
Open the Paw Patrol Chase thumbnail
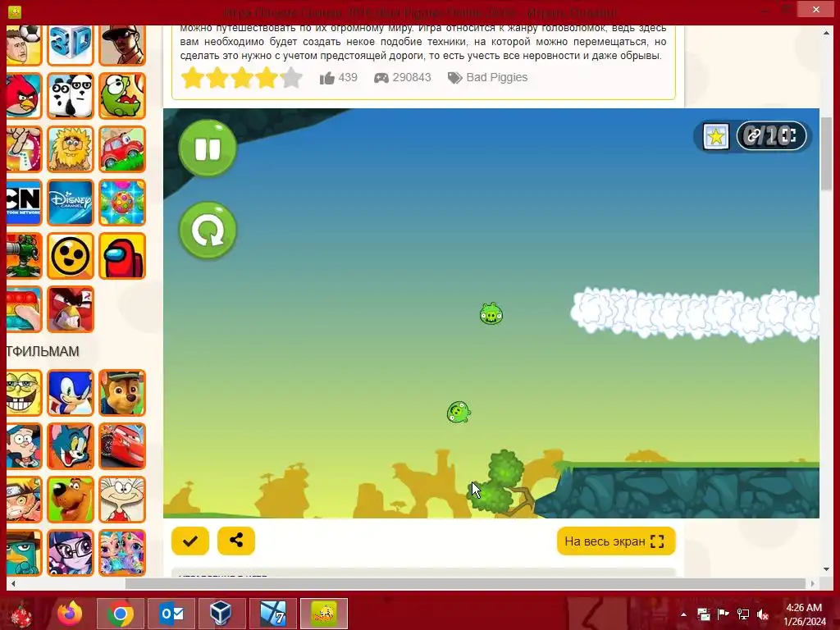(122, 393)
